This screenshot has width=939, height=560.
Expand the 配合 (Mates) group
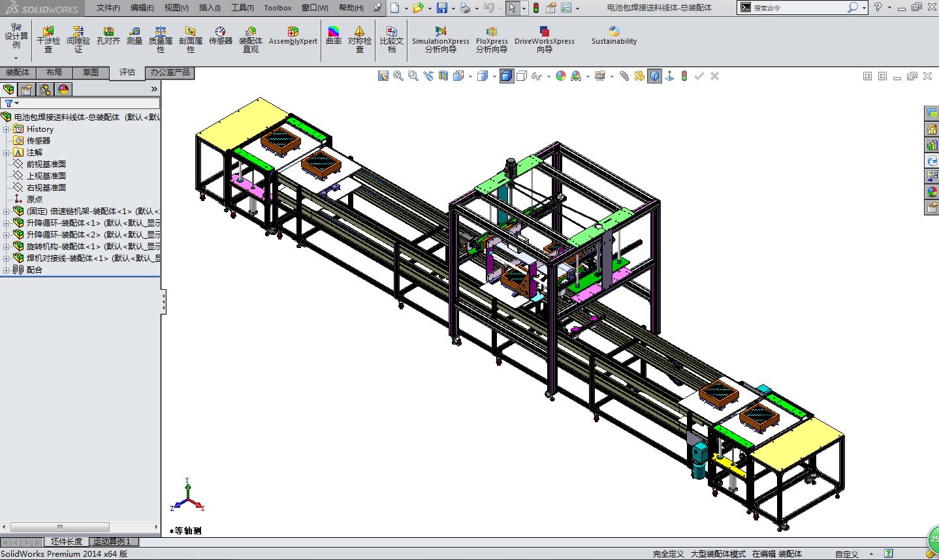[7, 270]
